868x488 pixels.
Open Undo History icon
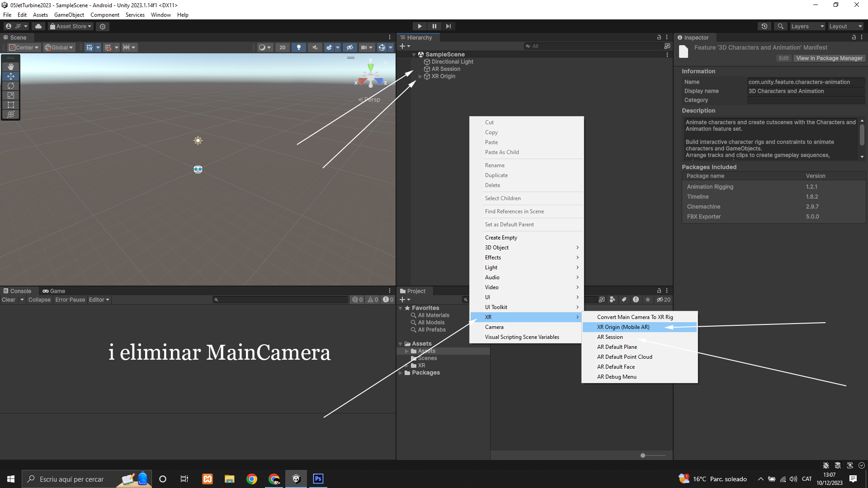(764, 26)
